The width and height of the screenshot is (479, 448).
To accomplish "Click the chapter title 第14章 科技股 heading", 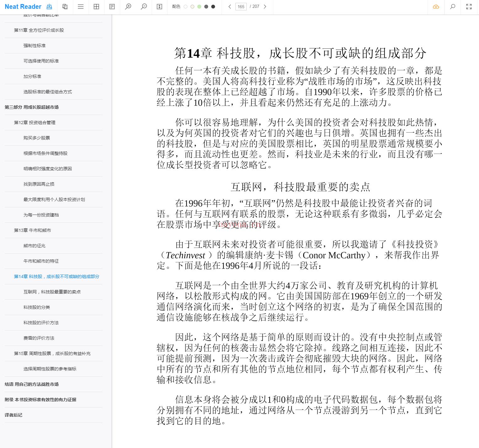I will point(300,53).
